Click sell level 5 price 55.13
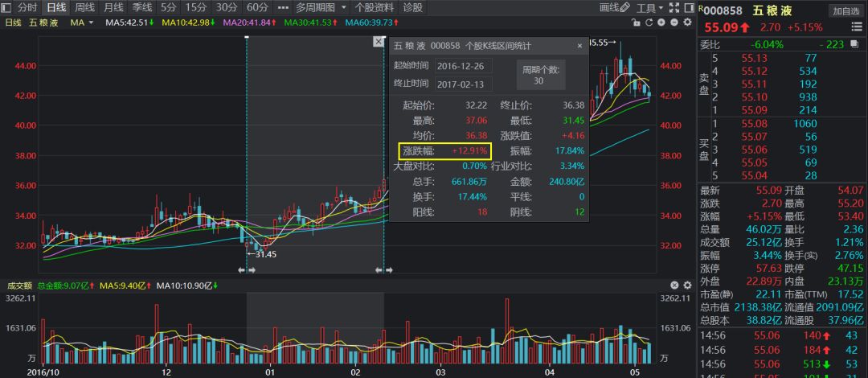The width and height of the screenshot is (868, 378). coord(755,58)
